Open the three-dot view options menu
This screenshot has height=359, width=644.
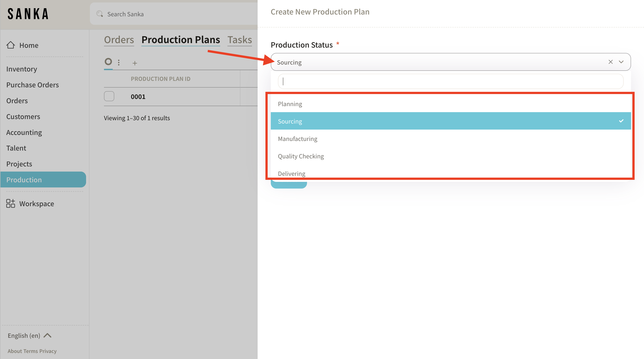[119, 63]
